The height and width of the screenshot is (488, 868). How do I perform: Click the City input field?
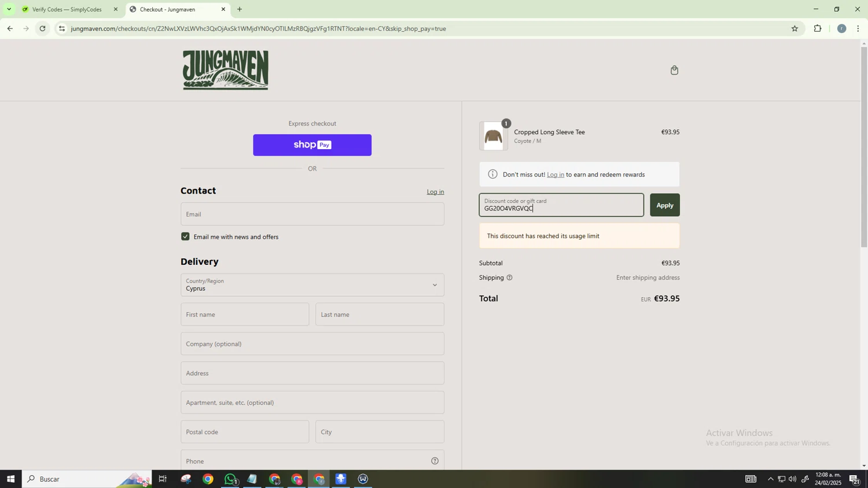coord(380,432)
